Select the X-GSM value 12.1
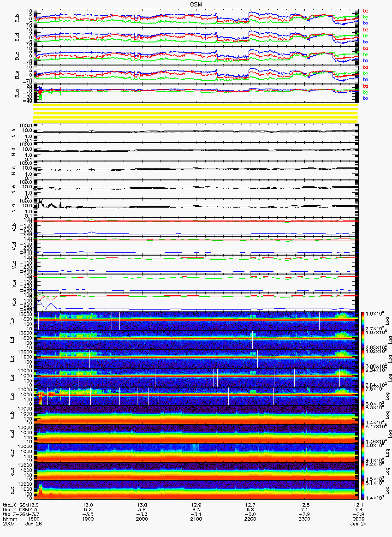This screenshot has width=392, height=537. 358,505
